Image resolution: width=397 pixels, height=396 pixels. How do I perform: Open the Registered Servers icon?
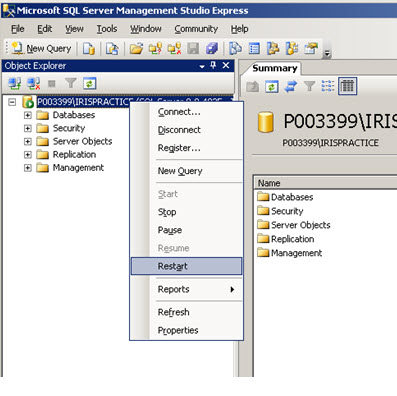[235, 49]
